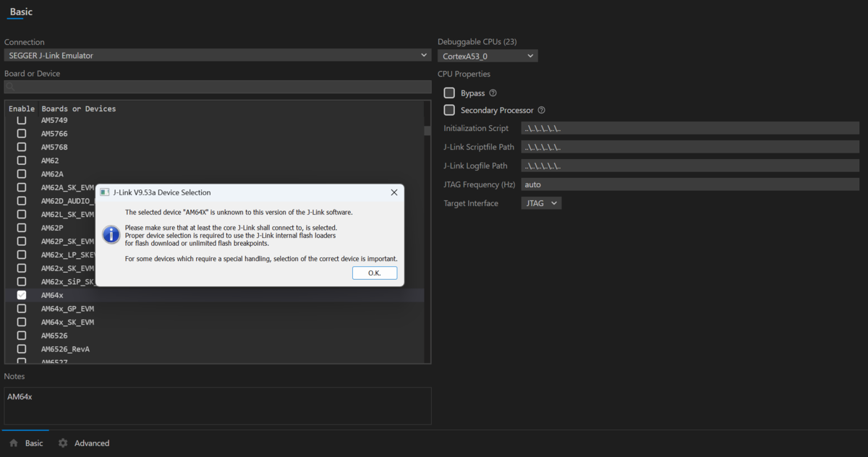Click the J-Link dialog title bar icon
Viewport: 868px width, 457px height.
click(x=105, y=192)
